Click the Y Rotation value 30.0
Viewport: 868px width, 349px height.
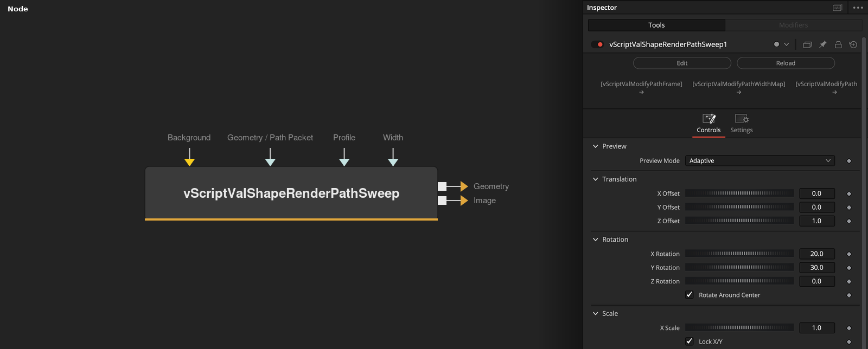coord(816,268)
